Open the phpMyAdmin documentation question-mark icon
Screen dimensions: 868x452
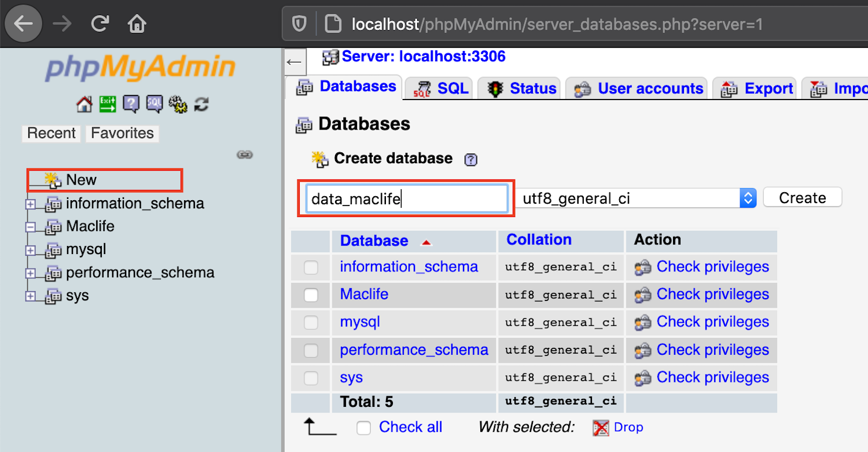point(131,105)
